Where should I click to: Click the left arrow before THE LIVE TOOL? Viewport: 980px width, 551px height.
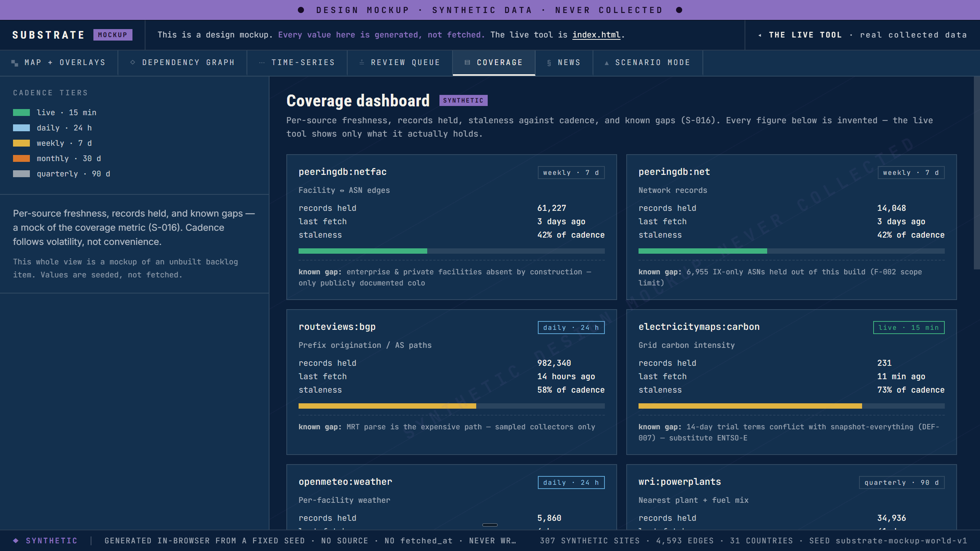click(x=760, y=35)
